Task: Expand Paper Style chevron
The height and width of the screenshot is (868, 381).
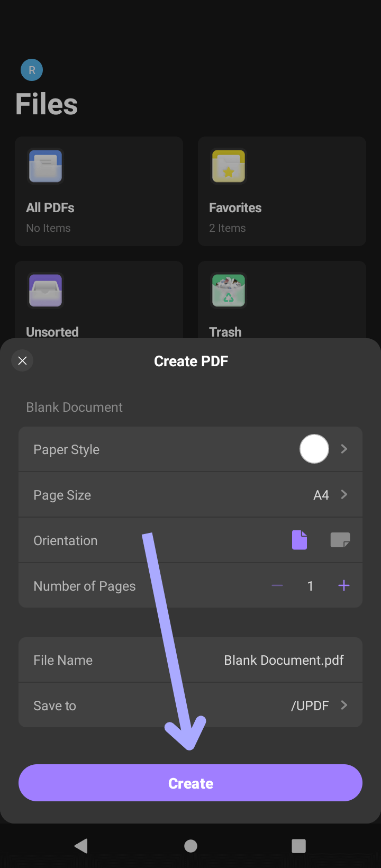Action: coord(344,449)
